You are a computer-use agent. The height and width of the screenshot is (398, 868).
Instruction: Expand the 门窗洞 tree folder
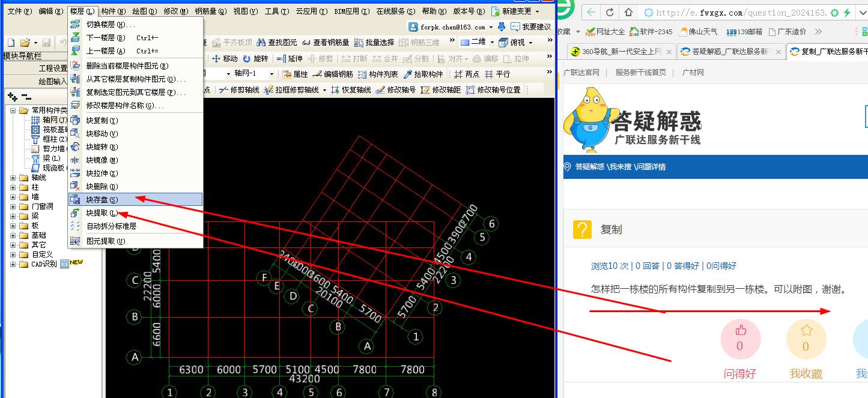[x=13, y=207]
